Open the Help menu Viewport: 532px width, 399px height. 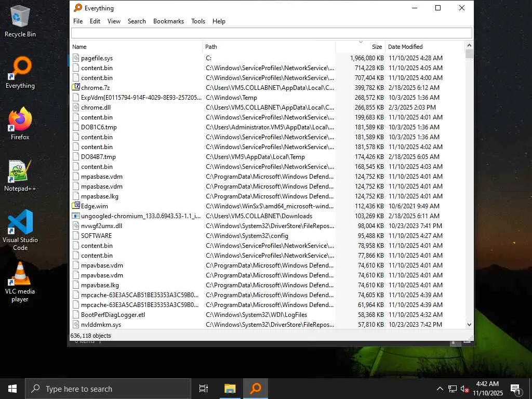coord(219,21)
